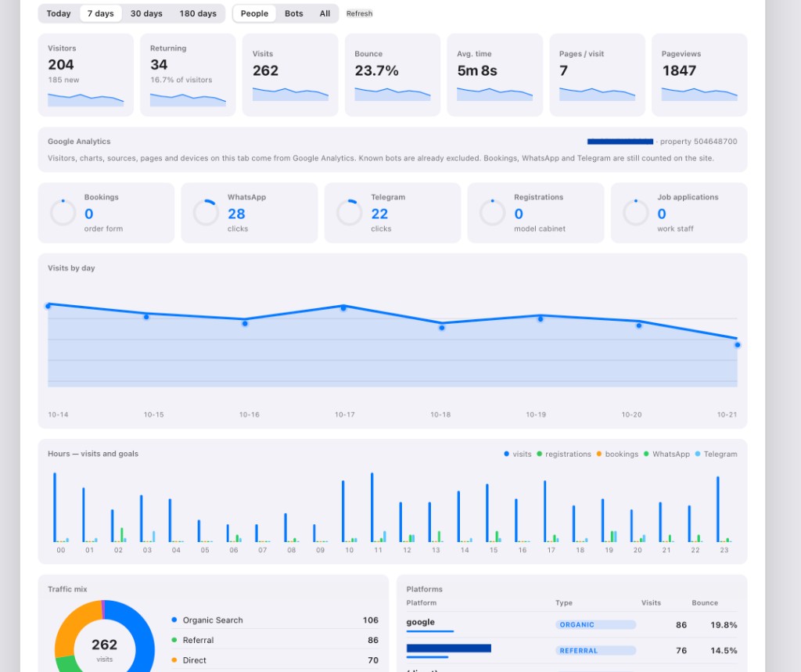Click the 10-18 data point on Visits chart
Image resolution: width=801 pixels, height=672 pixels.
[x=442, y=328]
